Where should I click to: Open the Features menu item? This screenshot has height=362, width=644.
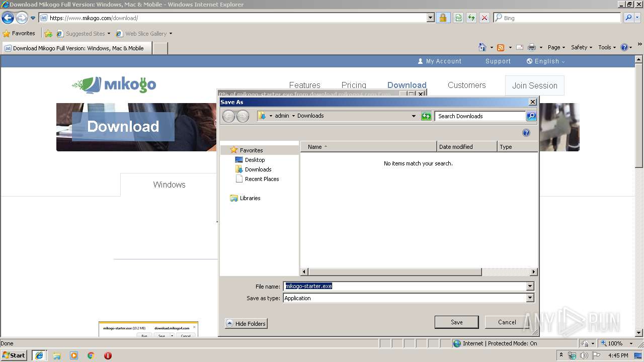(x=304, y=85)
